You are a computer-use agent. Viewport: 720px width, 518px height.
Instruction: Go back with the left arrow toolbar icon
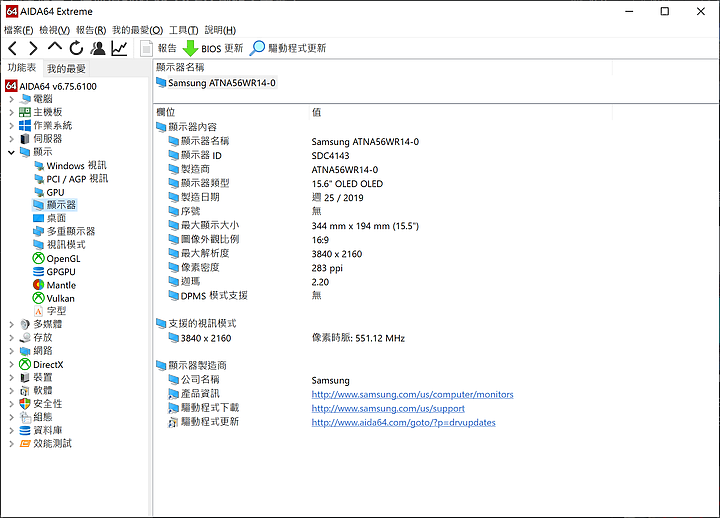12,48
